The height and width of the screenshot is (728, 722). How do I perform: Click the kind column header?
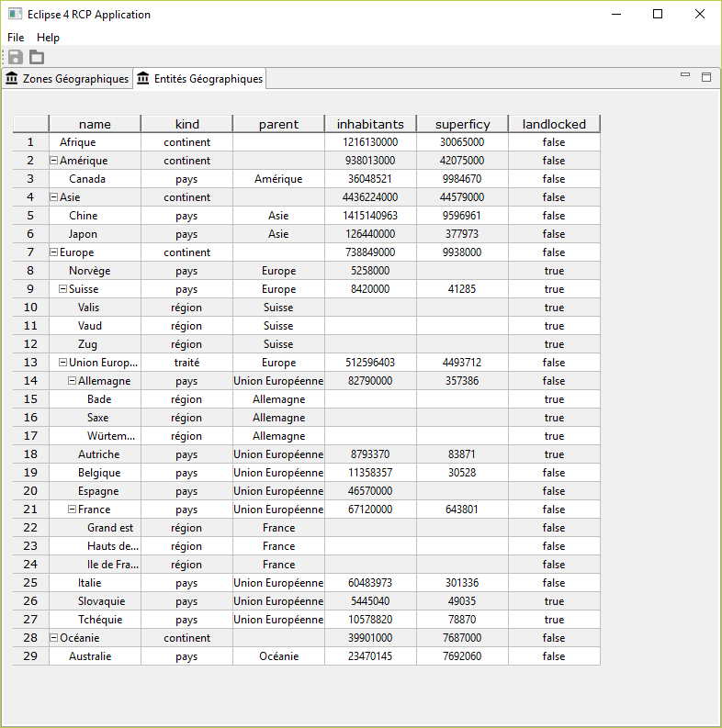(186, 124)
